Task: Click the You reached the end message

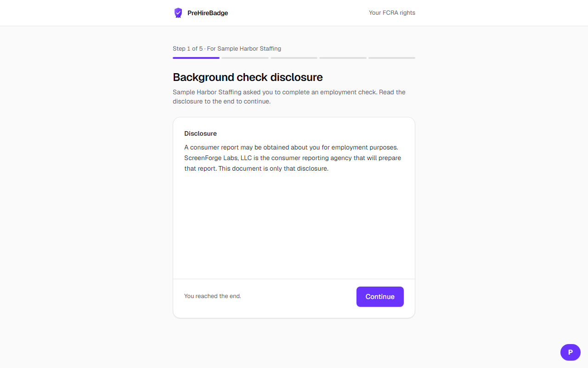Action: (213, 296)
